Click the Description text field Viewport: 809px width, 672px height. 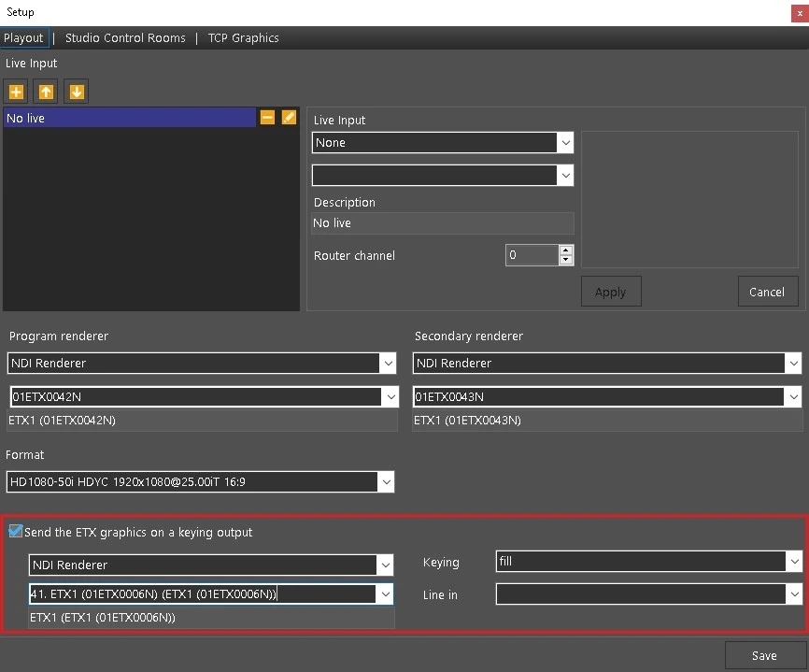coord(442,223)
